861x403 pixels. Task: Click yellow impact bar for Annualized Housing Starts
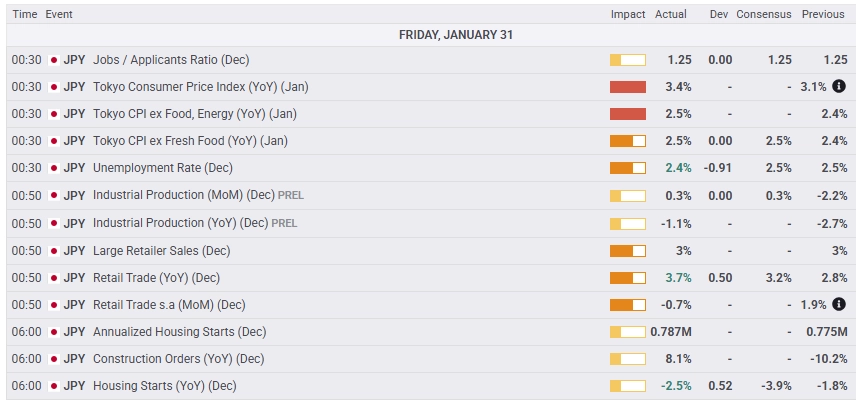pos(628,332)
